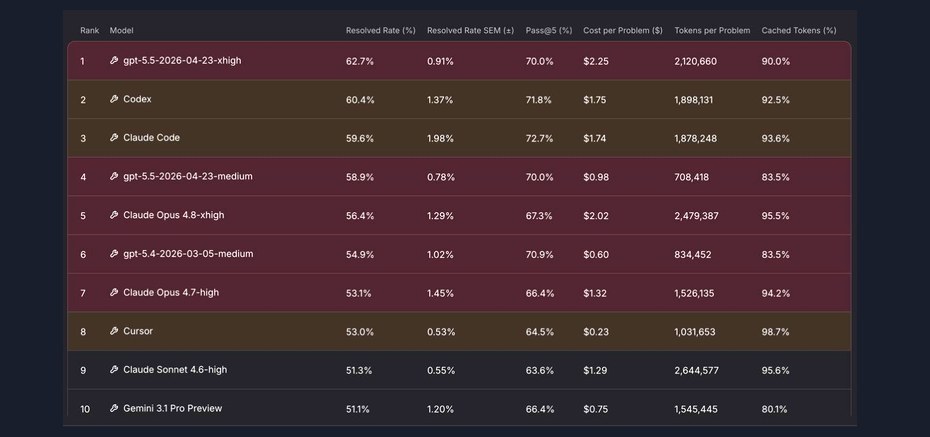Screen dimensions: 930x437
Task: Click the wrench icon next to Codex
Action: tap(114, 99)
